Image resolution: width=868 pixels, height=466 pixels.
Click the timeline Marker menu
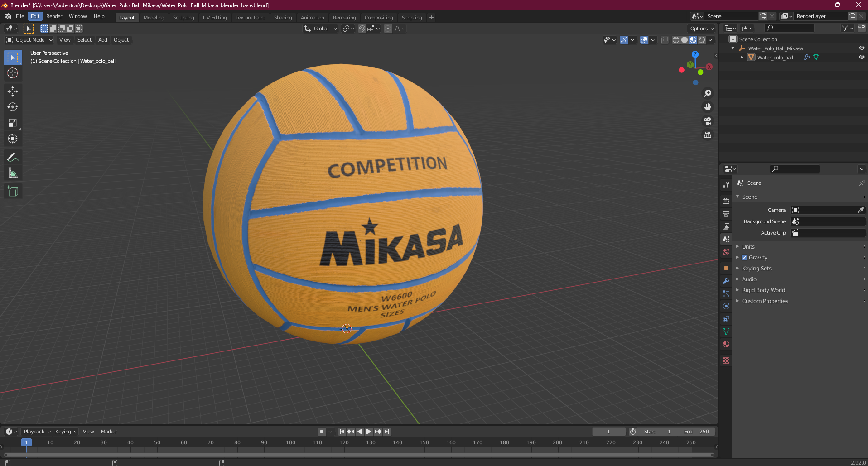(109, 432)
